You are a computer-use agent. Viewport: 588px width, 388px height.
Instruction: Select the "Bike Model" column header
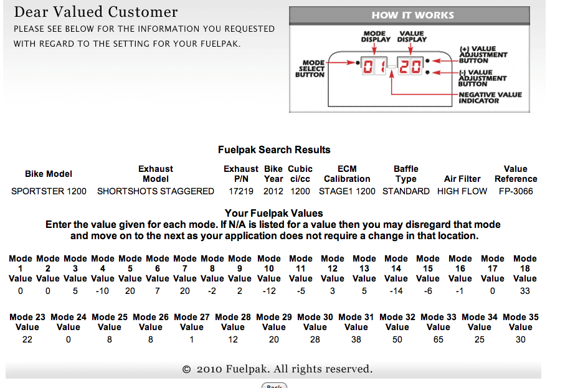point(49,174)
